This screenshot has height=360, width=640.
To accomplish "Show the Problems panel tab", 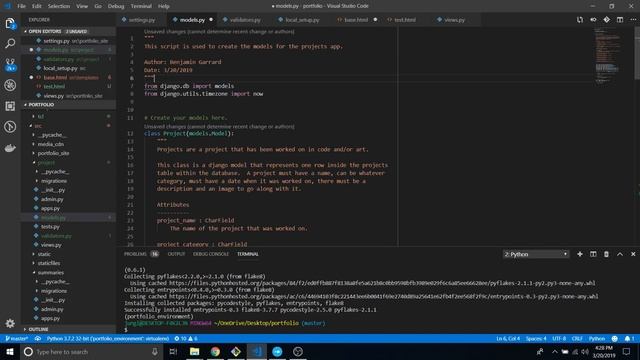I will pos(141,254).
